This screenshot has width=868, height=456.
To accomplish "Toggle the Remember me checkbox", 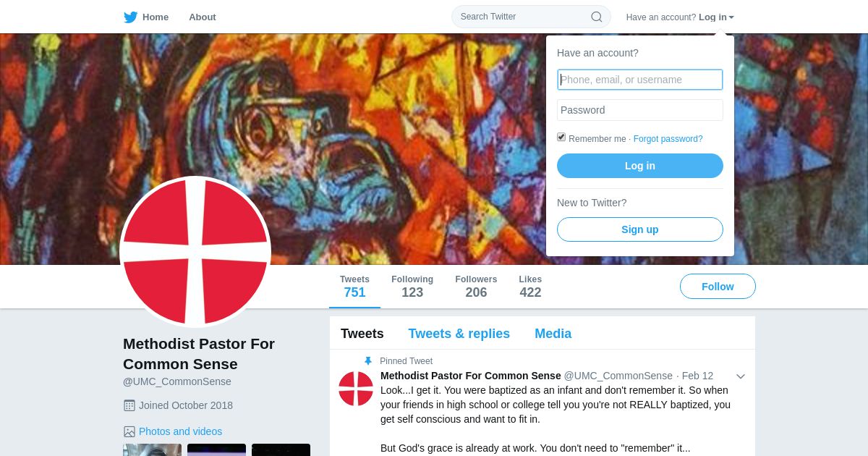I will tap(561, 138).
